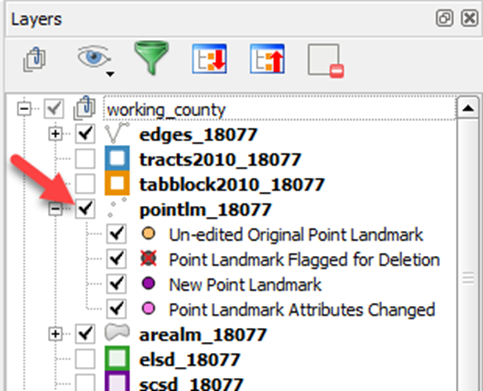Enable the tracts2010_18077 layer checkbox
Screen dimensions: 483x391
[85, 159]
